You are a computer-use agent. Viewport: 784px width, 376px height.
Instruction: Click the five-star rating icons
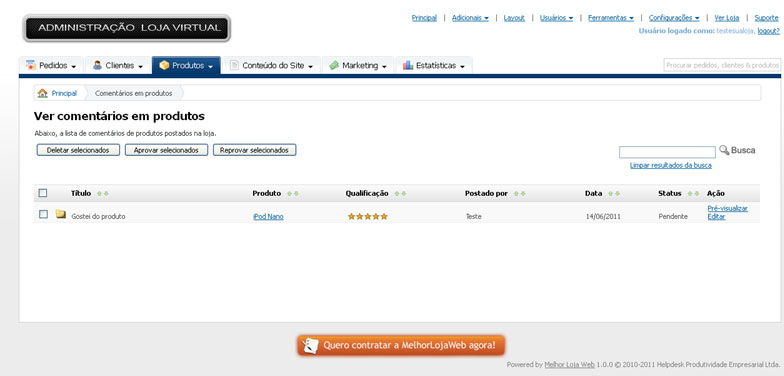pos(368,216)
